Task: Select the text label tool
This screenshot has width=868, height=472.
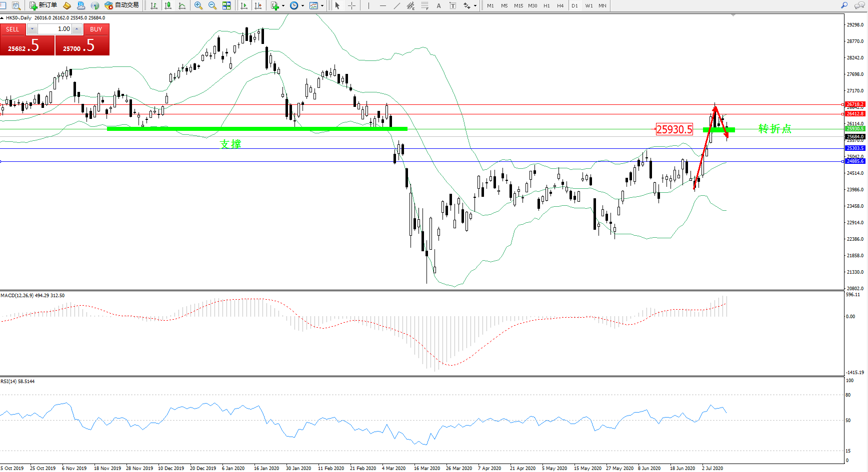Action: (x=438, y=5)
